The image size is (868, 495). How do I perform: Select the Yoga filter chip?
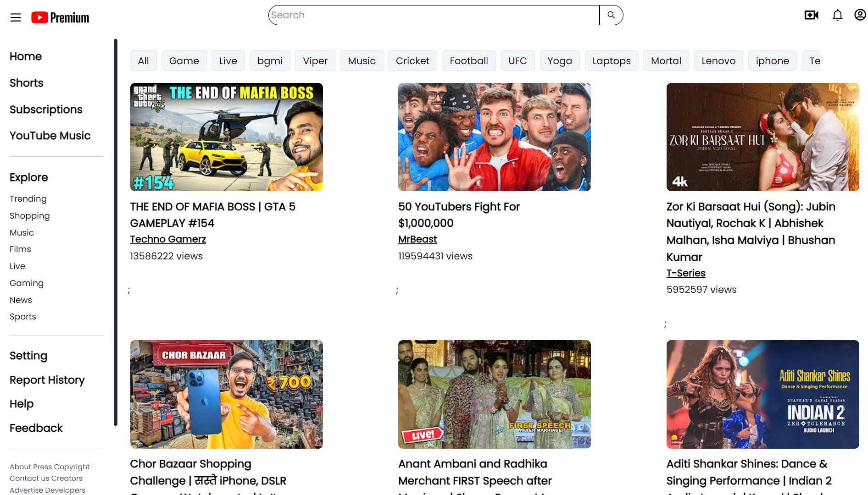tap(560, 60)
